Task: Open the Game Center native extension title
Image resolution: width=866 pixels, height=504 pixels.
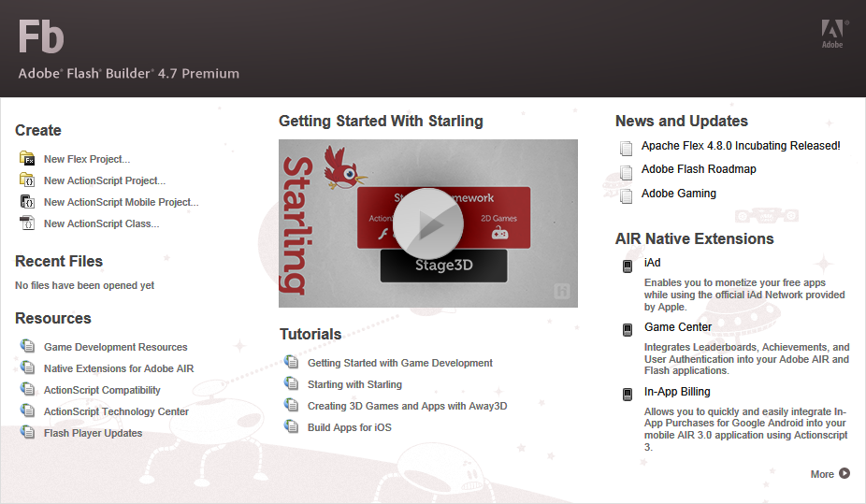Action: pos(678,326)
